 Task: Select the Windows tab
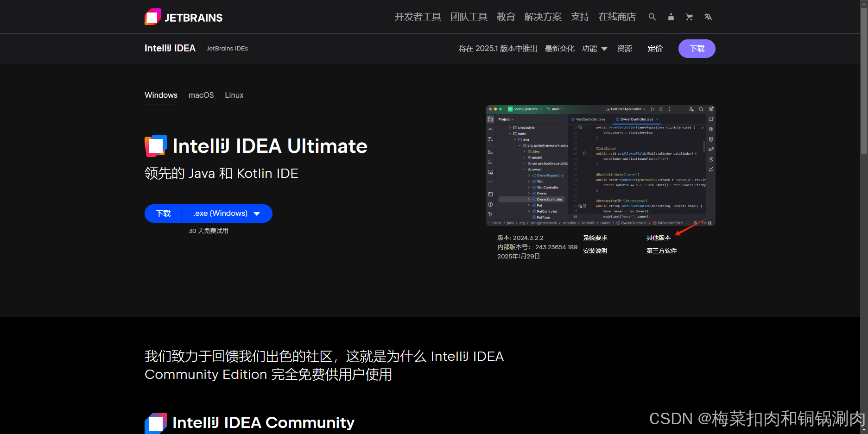tap(161, 95)
